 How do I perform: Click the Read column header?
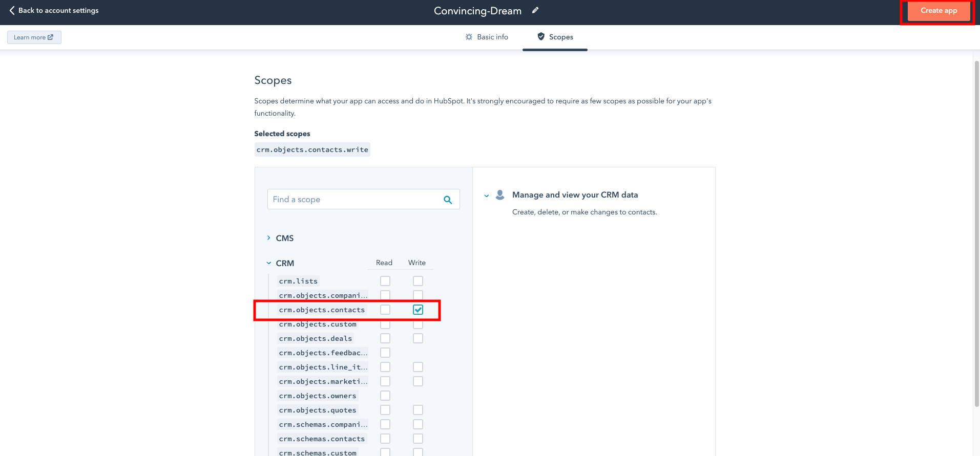coord(384,263)
